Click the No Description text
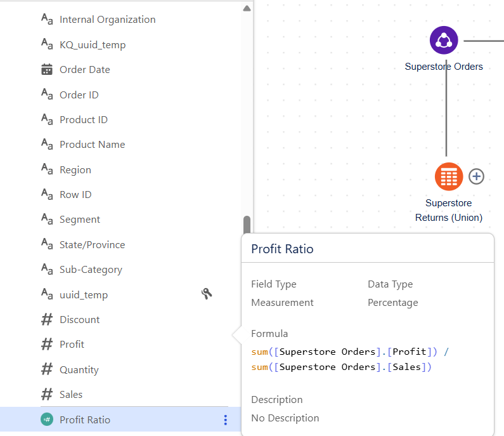504x436 pixels. (285, 418)
